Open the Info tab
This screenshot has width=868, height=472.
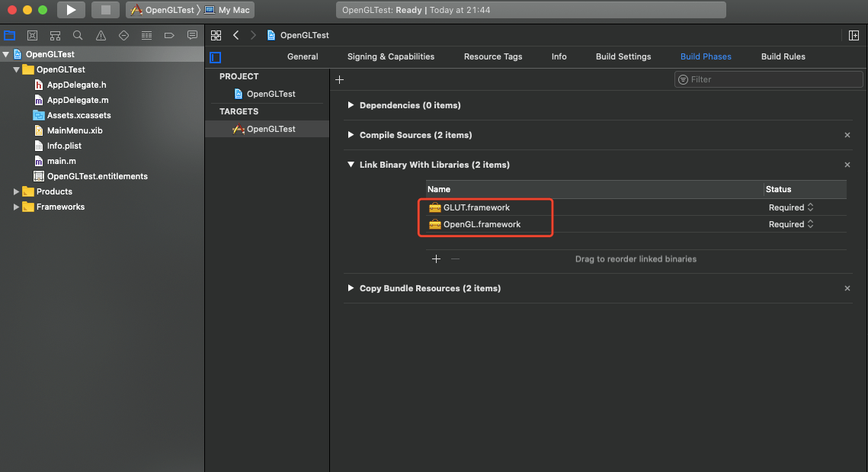point(559,56)
